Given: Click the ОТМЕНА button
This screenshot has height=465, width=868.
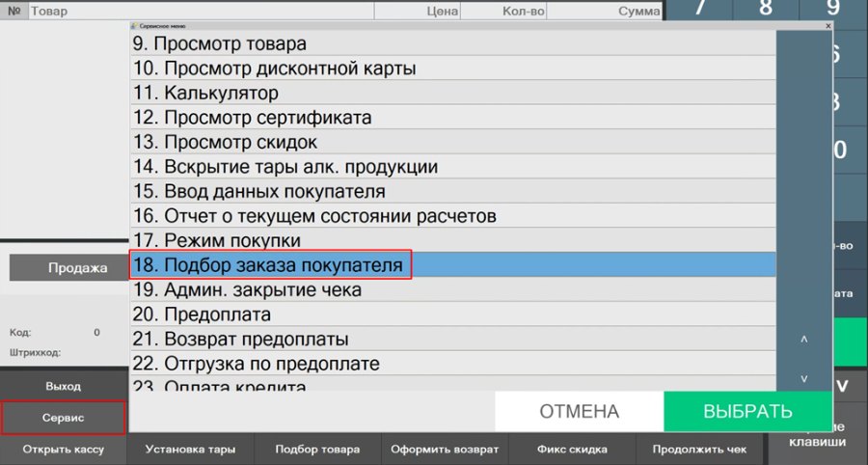Looking at the screenshot, I should coord(579,411).
